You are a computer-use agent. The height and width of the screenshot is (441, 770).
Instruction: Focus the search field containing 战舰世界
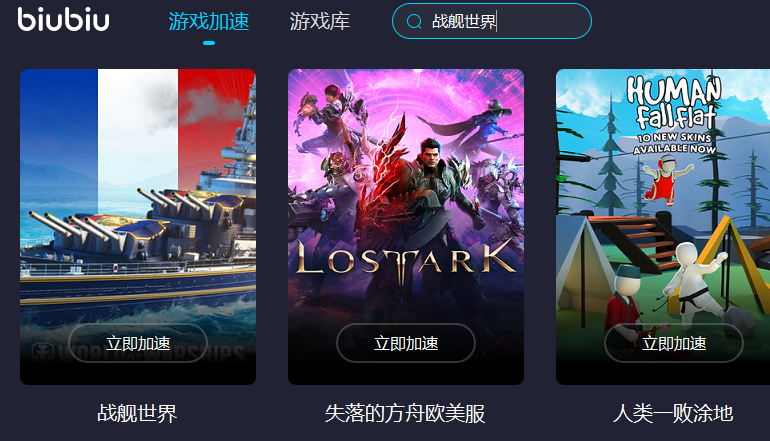492,21
